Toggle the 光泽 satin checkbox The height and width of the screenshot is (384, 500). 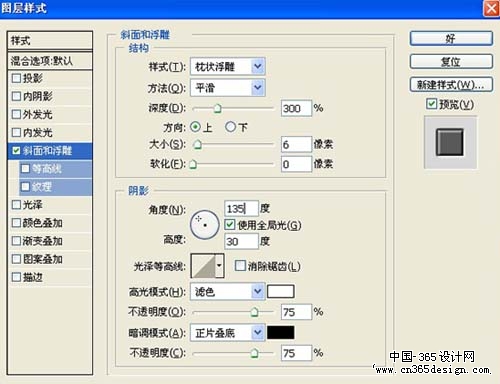click(x=16, y=205)
